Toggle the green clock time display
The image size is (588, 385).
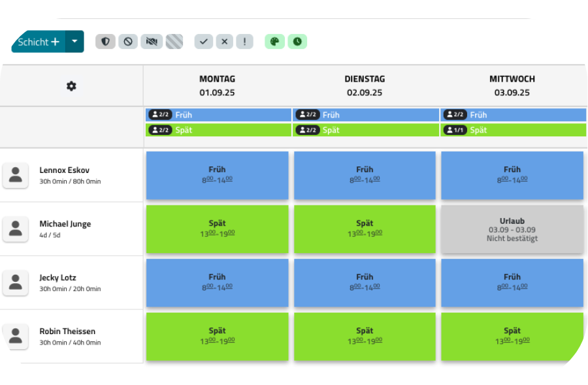point(297,42)
